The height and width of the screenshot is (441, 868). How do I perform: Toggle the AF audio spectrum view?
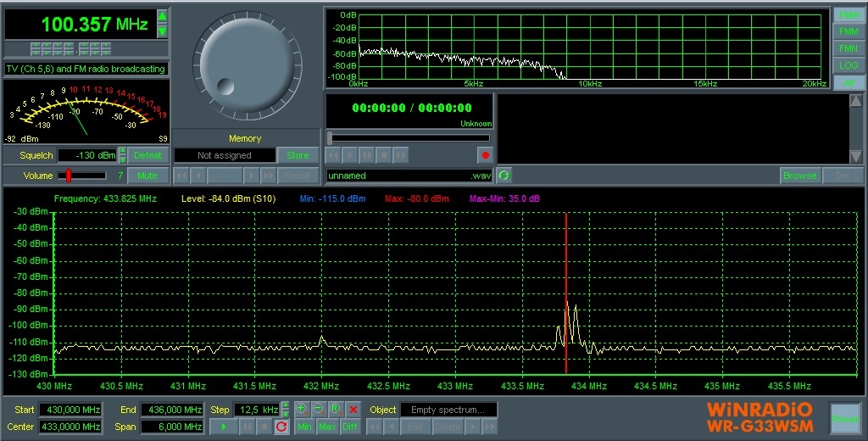point(848,82)
